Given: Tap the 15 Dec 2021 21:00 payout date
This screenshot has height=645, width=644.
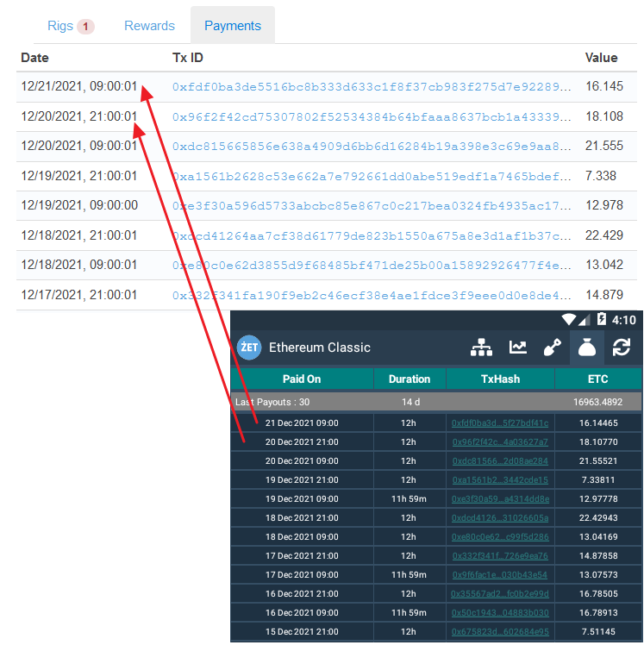Looking at the screenshot, I should point(302,631).
